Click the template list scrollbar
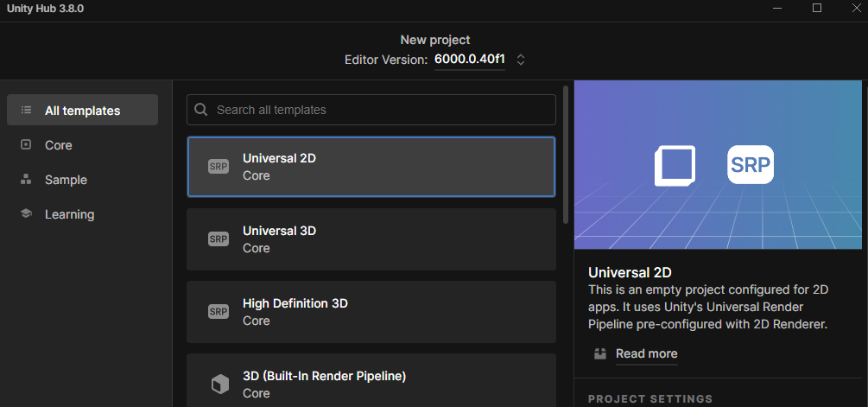Image resolution: width=868 pixels, height=407 pixels. [565, 155]
